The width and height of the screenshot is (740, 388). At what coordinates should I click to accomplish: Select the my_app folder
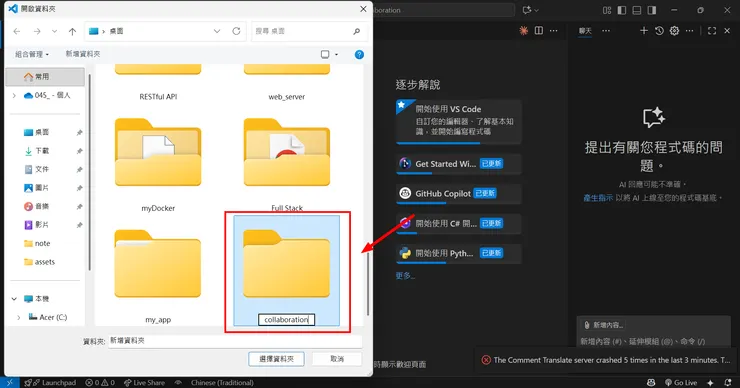tap(158, 276)
